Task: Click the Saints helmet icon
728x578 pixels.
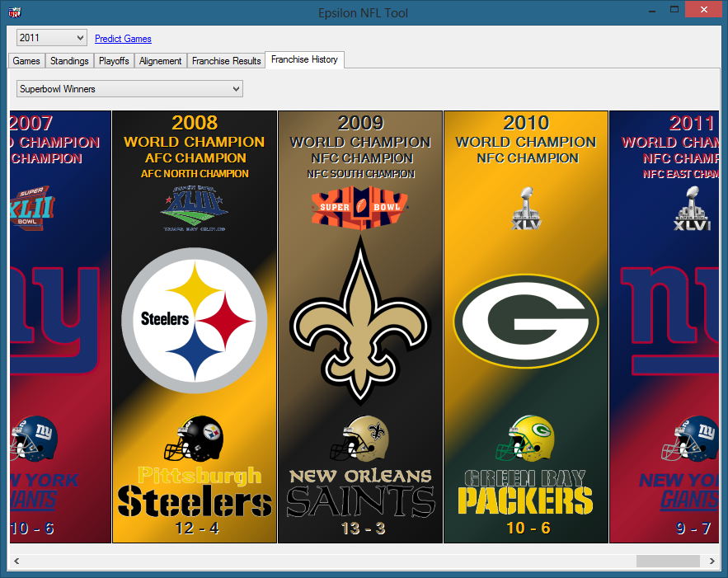Action: [359, 439]
